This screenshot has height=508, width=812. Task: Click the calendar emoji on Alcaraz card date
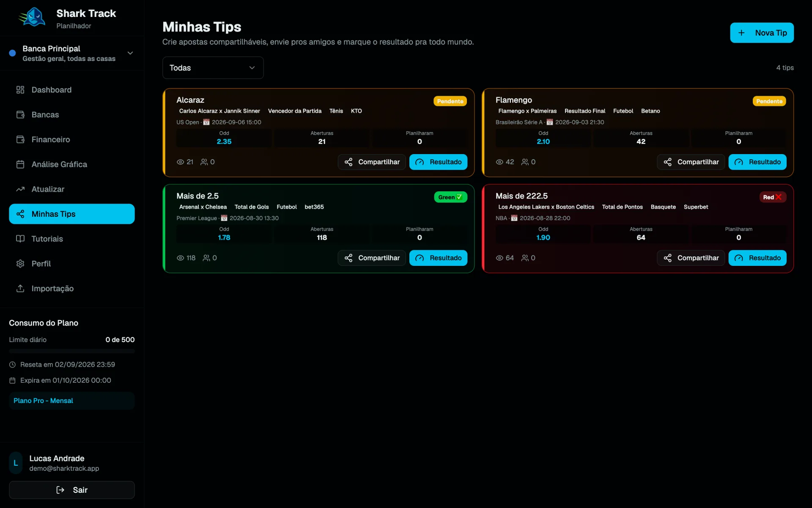point(206,122)
